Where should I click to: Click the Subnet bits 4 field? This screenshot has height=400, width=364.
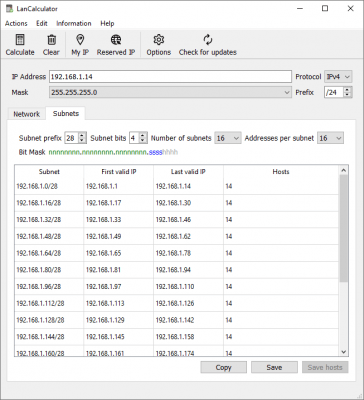[134, 138]
